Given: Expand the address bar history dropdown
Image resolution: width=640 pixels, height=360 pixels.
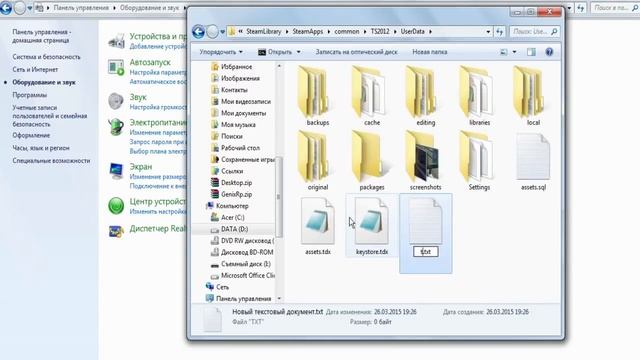Looking at the screenshot, I should pos(488,31).
